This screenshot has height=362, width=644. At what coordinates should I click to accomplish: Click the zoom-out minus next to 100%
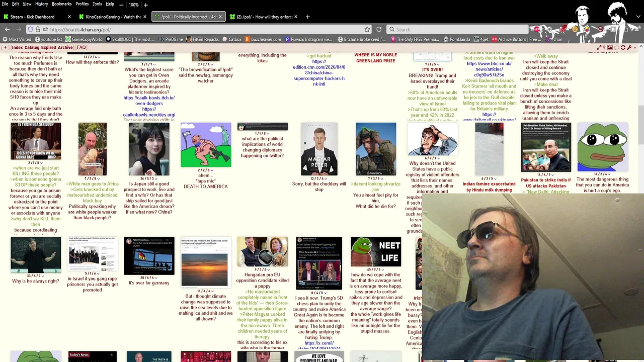[x=121, y=5]
